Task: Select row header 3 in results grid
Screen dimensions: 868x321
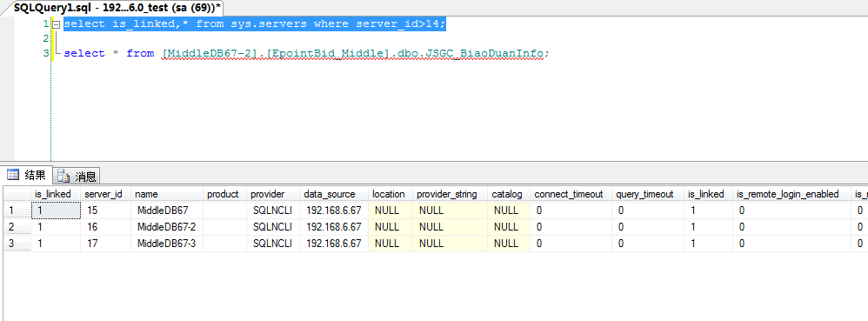Action: point(17,244)
